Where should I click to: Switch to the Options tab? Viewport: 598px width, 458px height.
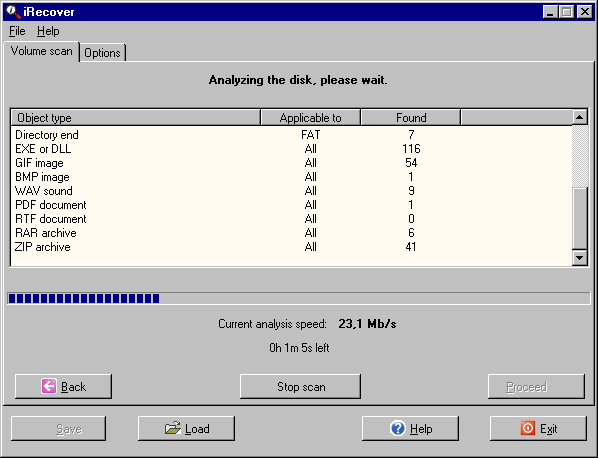pos(102,53)
